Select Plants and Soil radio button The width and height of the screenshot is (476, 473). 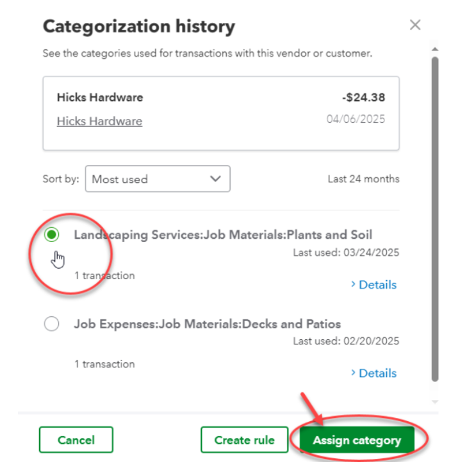pyautogui.click(x=52, y=235)
